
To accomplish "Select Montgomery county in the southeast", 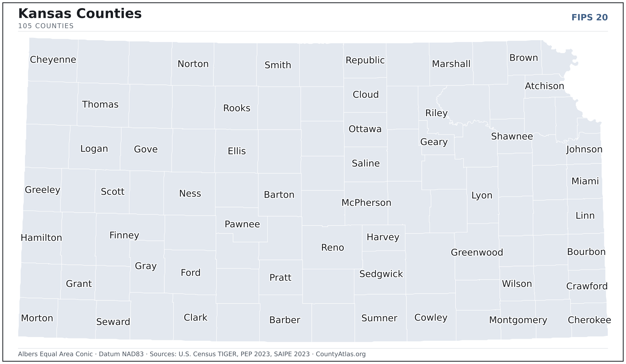I will click(x=518, y=320).
